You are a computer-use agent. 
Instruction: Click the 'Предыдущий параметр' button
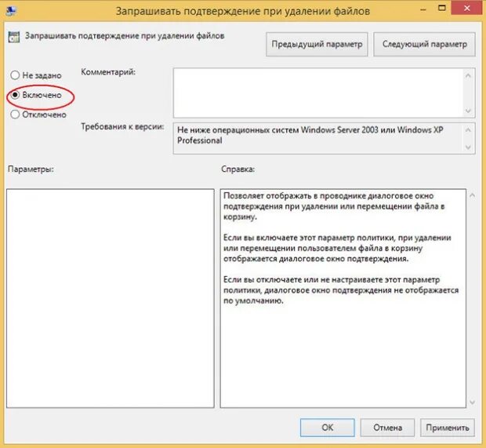[x=317, y=45]
